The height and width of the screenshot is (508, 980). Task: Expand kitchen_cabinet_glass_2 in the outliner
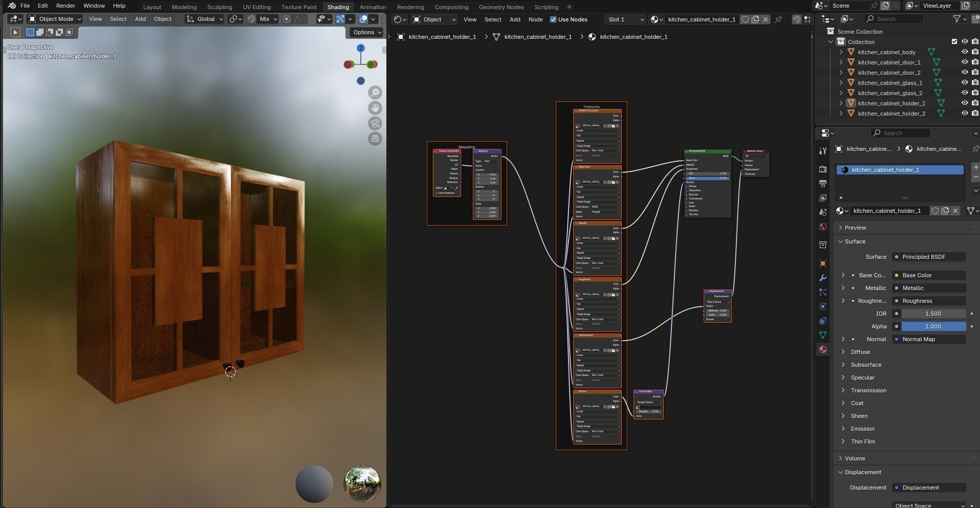point(841,93)
